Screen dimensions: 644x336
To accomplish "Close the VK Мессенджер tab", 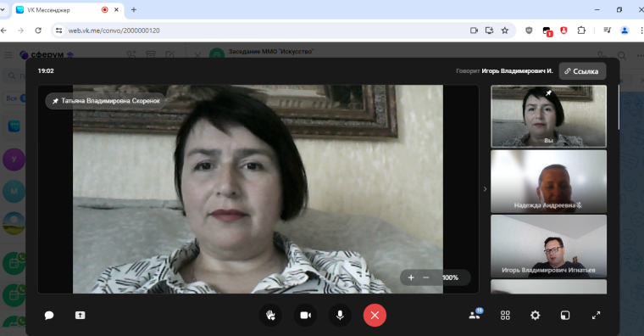I will (x=117, y=10).
